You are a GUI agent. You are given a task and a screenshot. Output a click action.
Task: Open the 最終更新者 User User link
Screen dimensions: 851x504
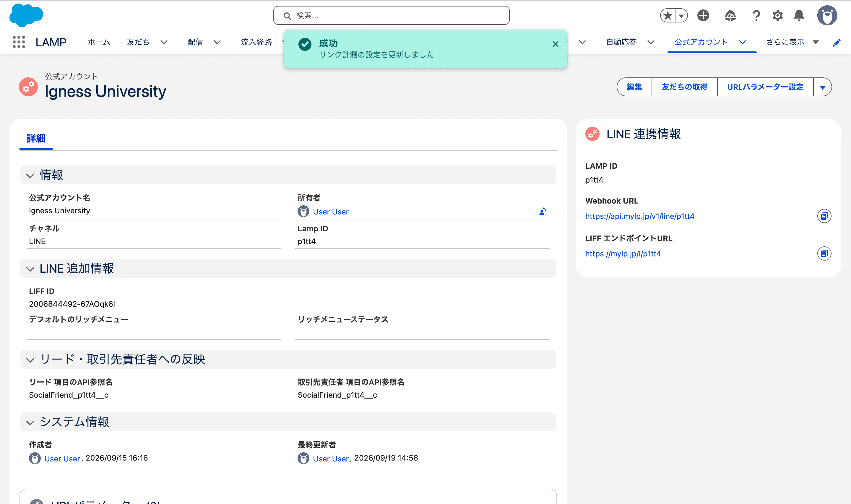click(330, 459)
